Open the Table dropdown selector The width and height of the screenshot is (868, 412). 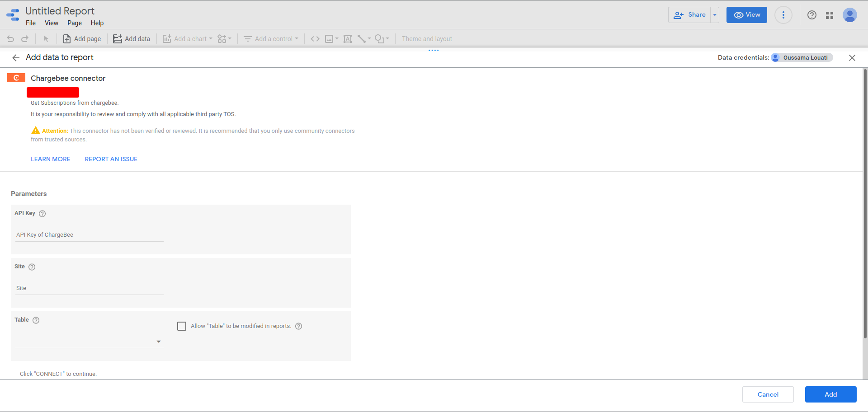[x=90, y=342]
